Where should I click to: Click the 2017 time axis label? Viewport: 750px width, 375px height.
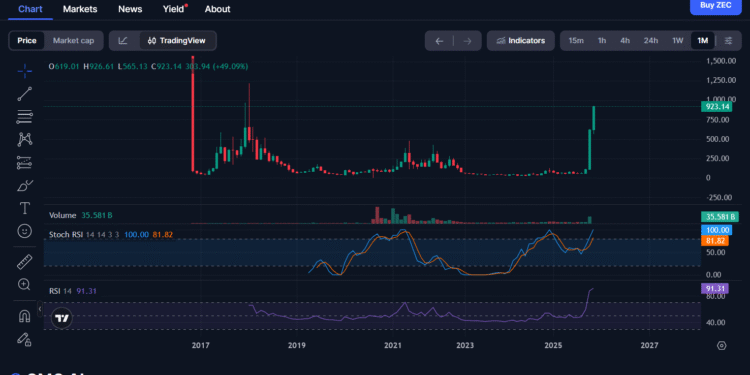(201, 345)
